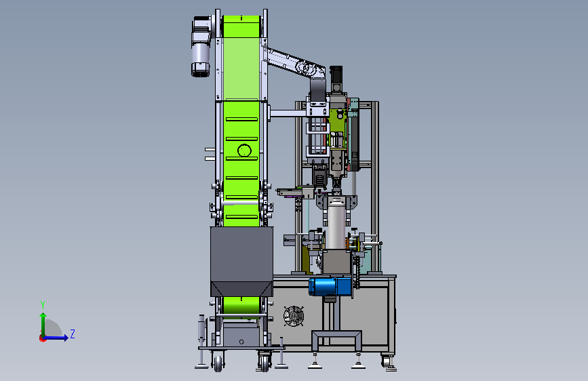Select the blue motor under the table

330,287
